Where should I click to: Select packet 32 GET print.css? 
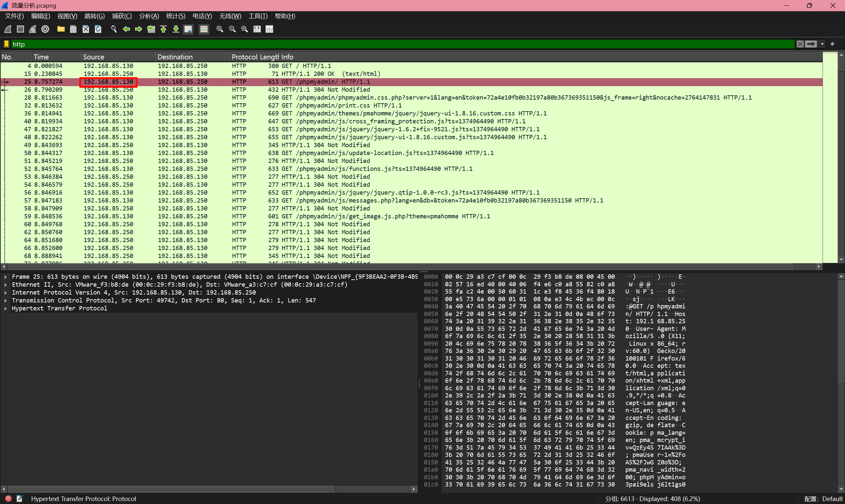tap(412, 106)
